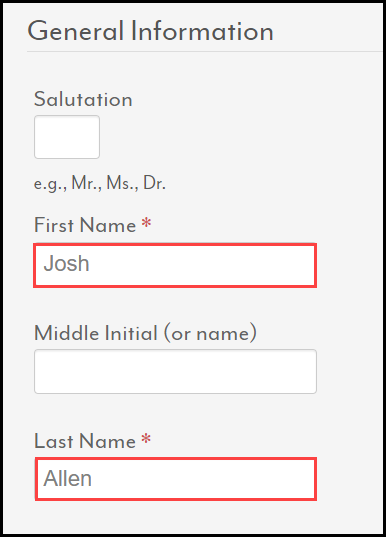Viewport: 386px width, 537px height.
Task: Click Dr. in the hint text
Action: point(154,183)
